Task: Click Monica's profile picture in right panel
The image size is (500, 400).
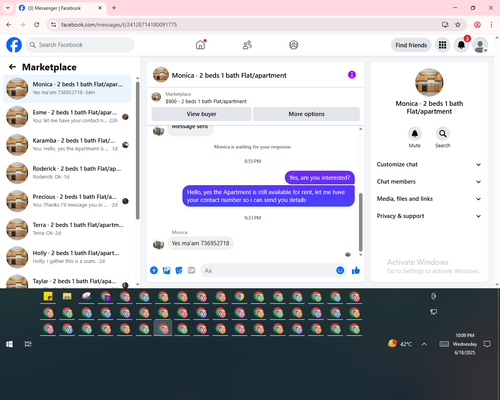Action: [429, 82]
